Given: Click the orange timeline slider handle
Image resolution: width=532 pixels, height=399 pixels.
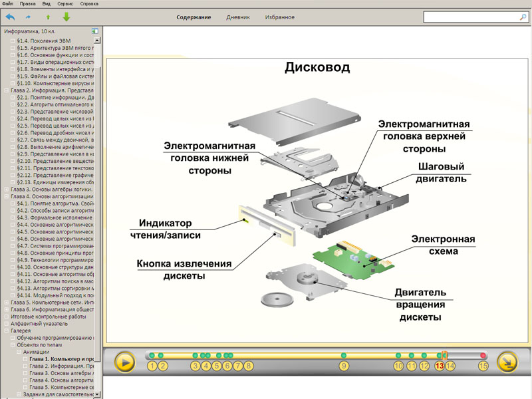Looking at the screenshot, I should click(444, 355).
